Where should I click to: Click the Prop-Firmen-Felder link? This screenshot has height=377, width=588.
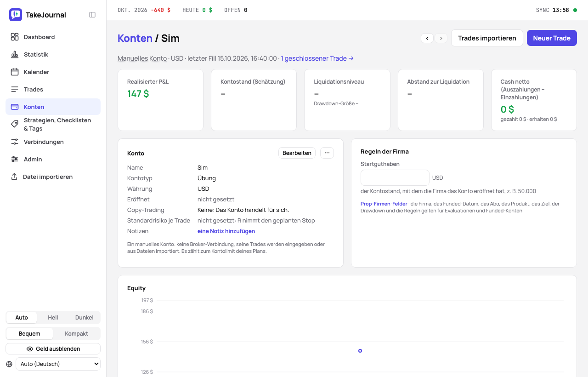[384, 204]
